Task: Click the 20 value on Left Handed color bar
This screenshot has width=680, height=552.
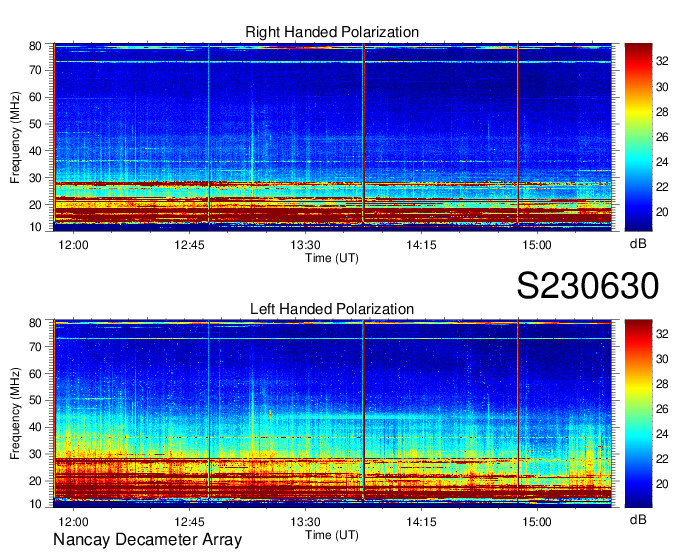Action: point(662,484)
